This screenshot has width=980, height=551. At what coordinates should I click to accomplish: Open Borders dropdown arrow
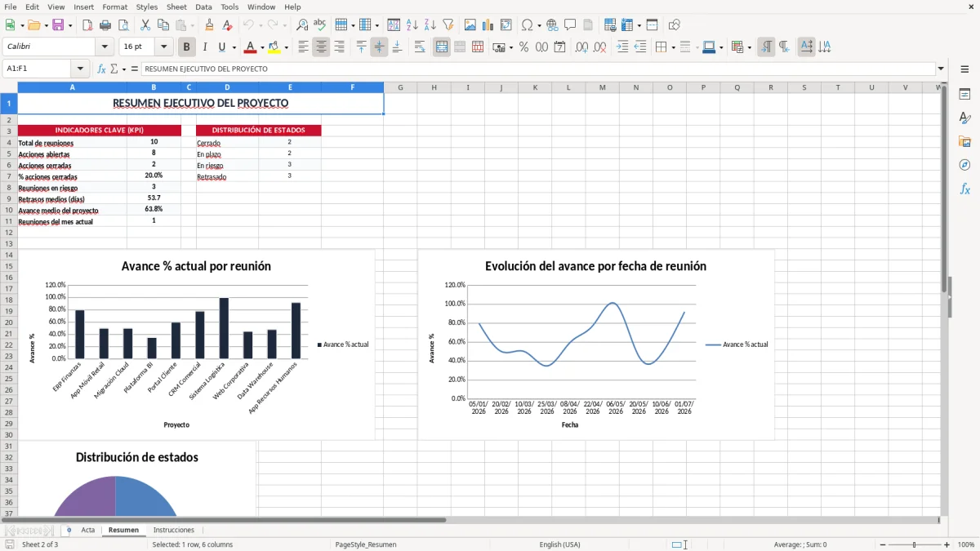pyautogui.click(x=673, y=47)
